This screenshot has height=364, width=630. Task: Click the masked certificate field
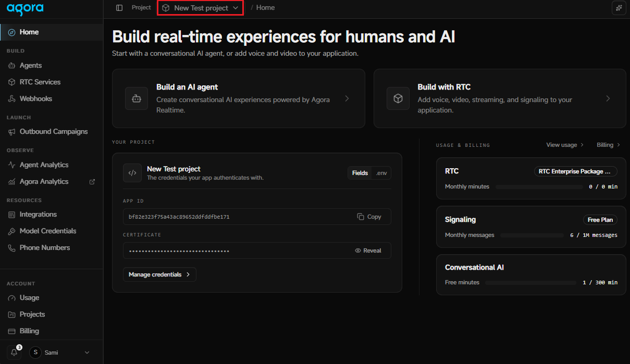point(257,250)
